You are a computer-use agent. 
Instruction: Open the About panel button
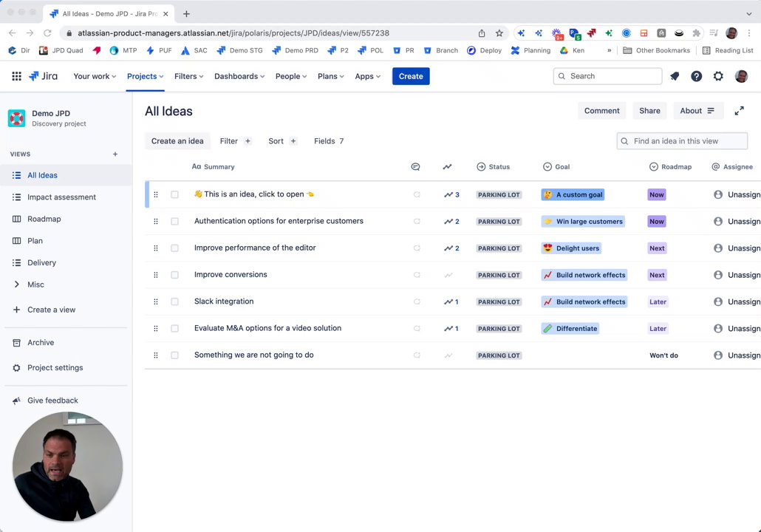click(x=698, y=111)
